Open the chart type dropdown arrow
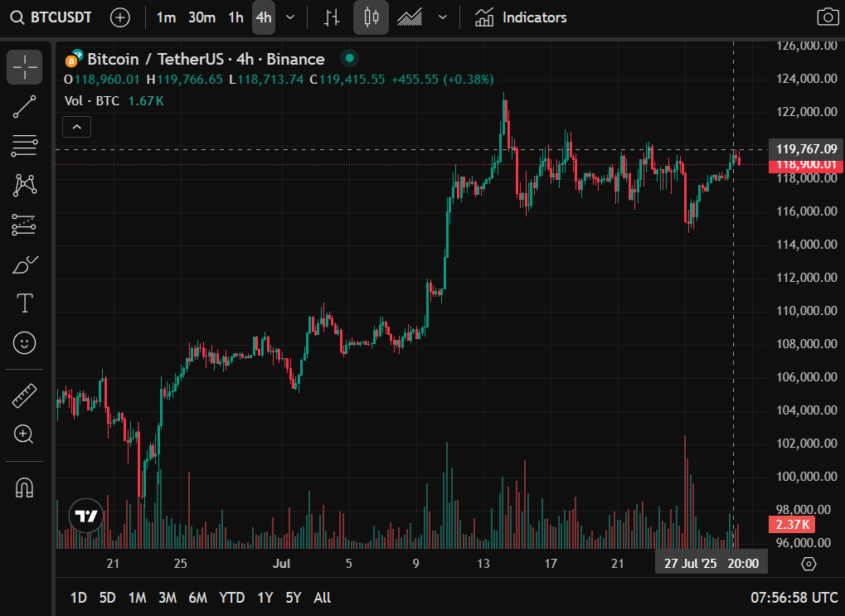 click(443, 17)
